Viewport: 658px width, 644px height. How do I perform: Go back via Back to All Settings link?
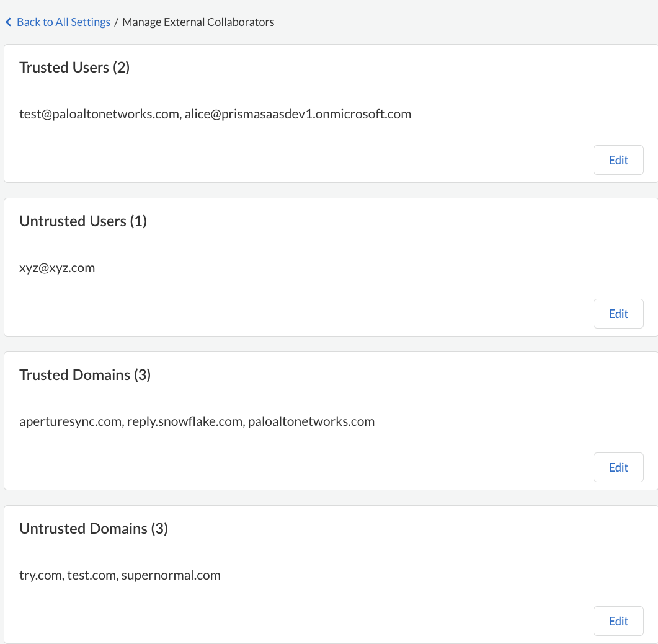click(x=63, y=22)
